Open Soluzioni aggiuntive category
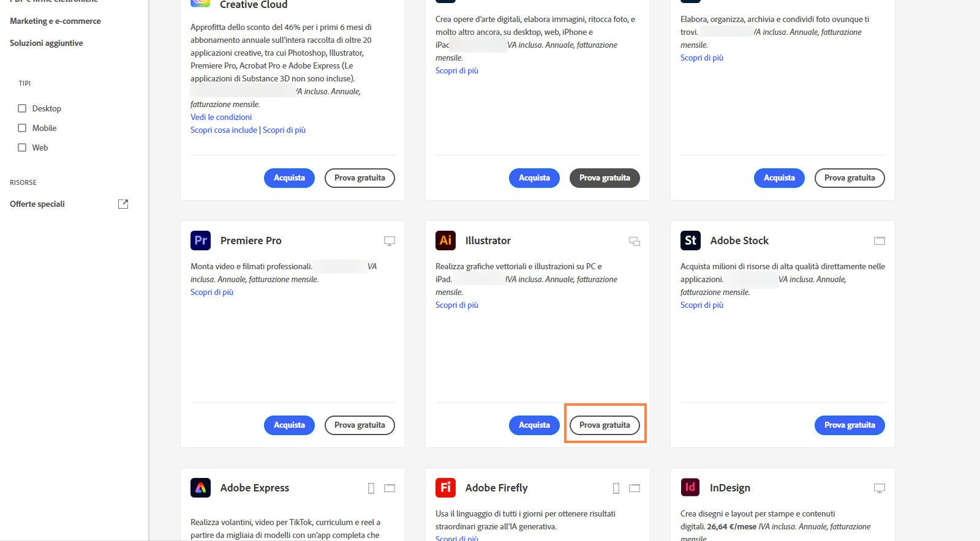 47,43
